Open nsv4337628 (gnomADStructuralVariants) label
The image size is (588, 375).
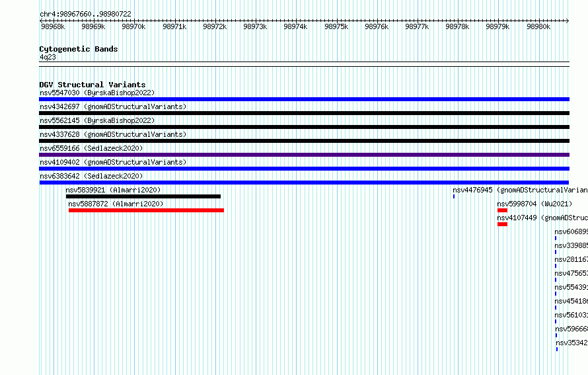pos(113,134)
